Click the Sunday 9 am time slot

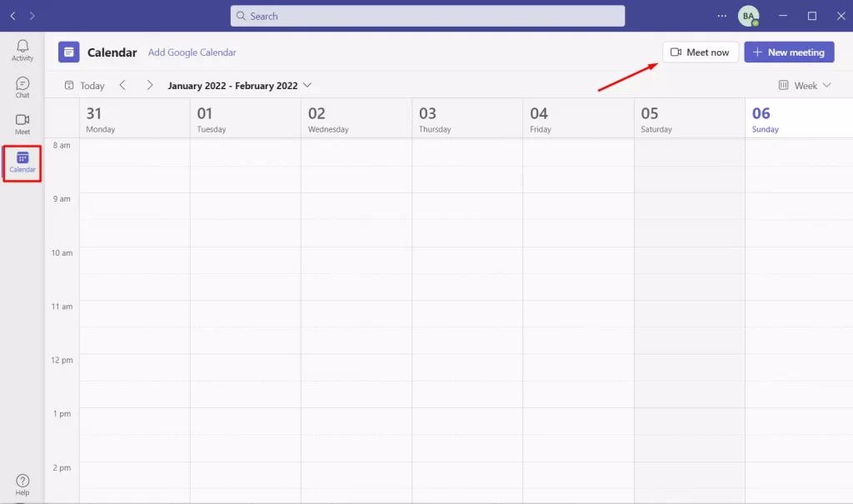[799, 207]
